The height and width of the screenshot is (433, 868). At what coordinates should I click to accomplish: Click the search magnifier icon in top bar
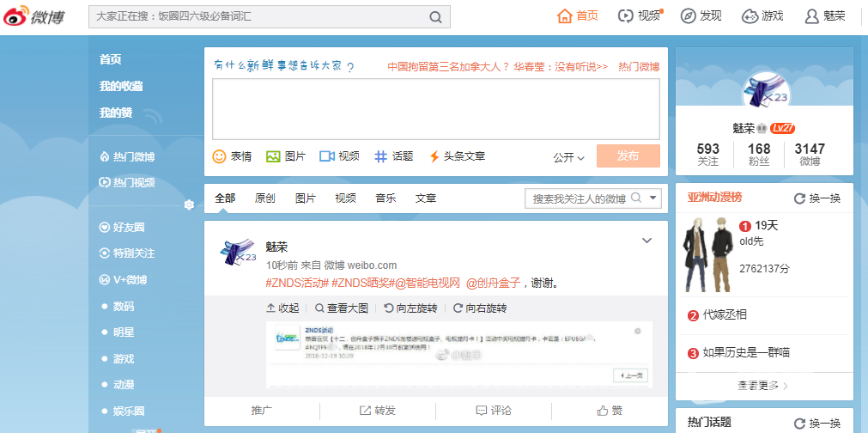435,17
